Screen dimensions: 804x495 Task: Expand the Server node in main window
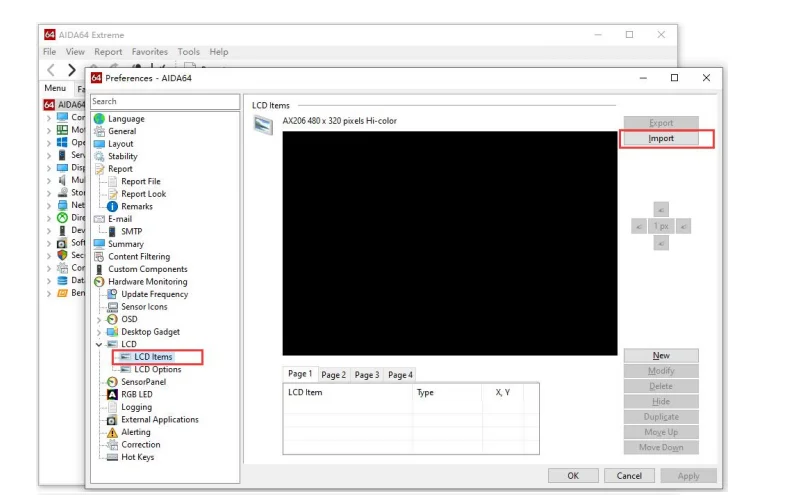[49, 155]
